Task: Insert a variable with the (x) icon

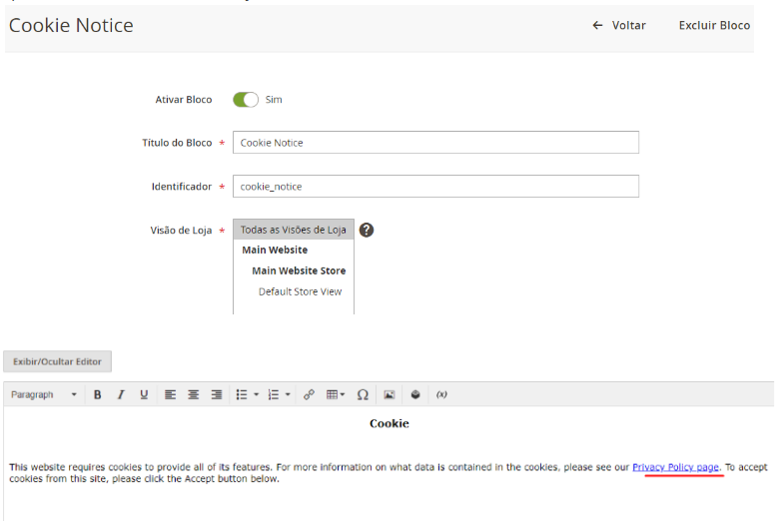Action: [441, 395]
